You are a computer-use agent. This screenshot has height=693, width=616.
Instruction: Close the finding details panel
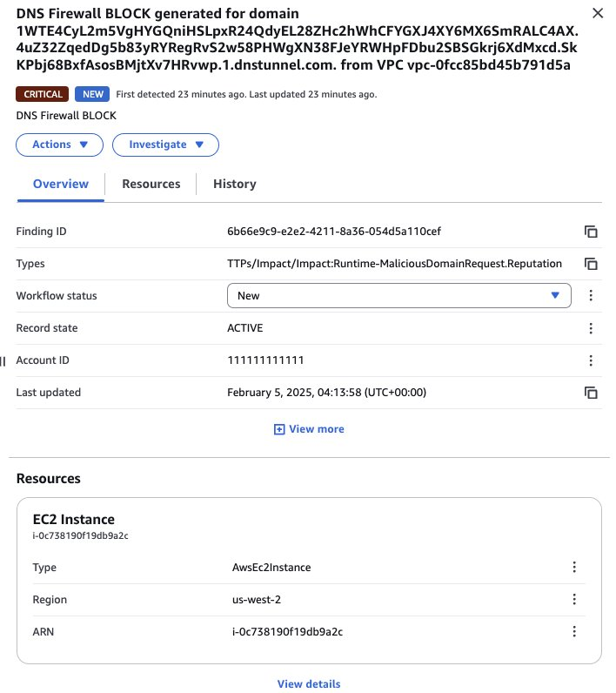[598, 13]
